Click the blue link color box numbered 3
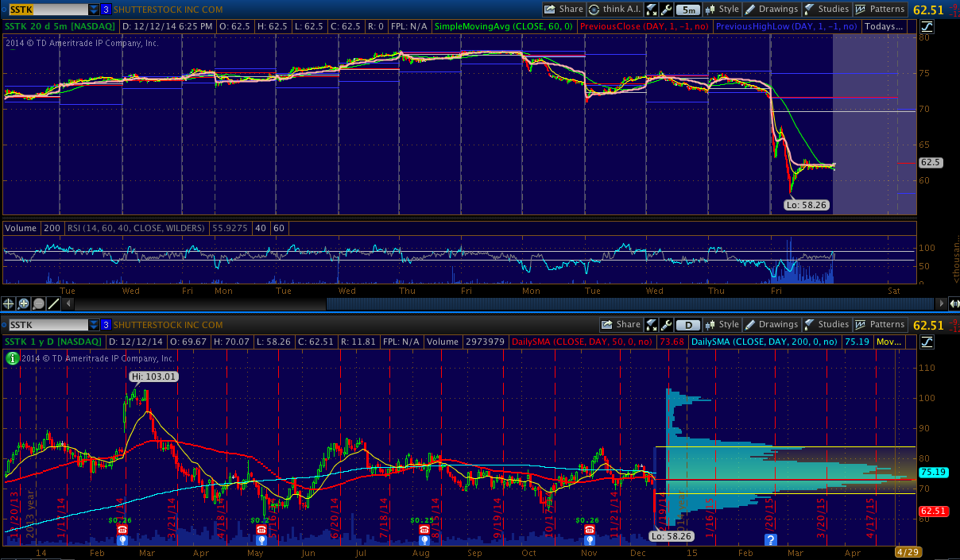This screenshot has width=960, height=560. coord(106,10)
